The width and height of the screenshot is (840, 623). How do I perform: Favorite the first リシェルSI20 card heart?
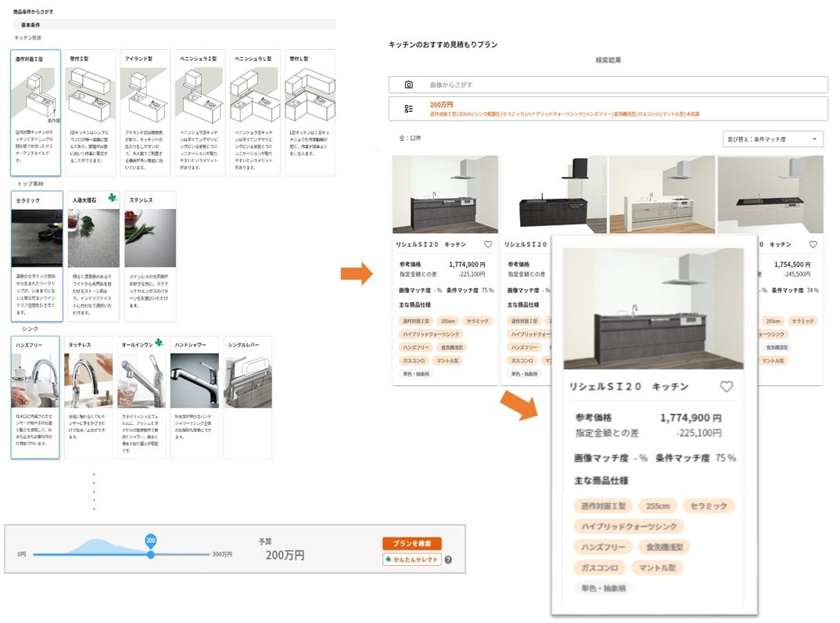coord(488,244)
